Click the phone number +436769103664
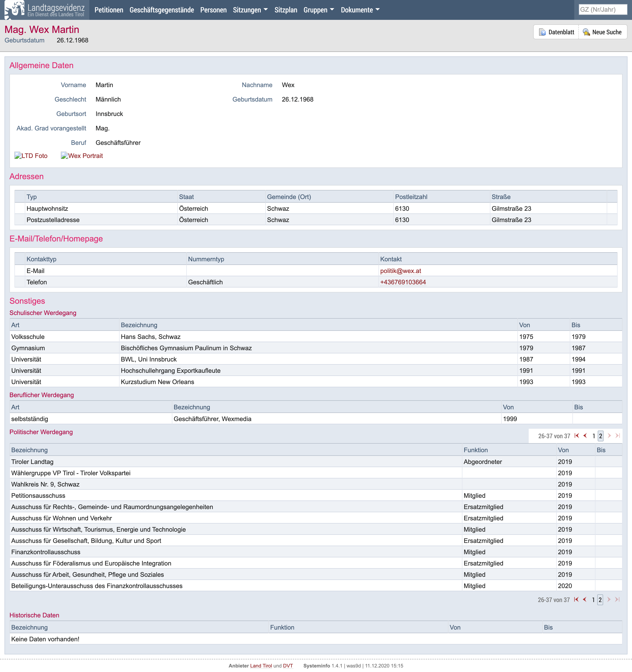The height and width of the screenshot is (672, 632). pos(403,282)
